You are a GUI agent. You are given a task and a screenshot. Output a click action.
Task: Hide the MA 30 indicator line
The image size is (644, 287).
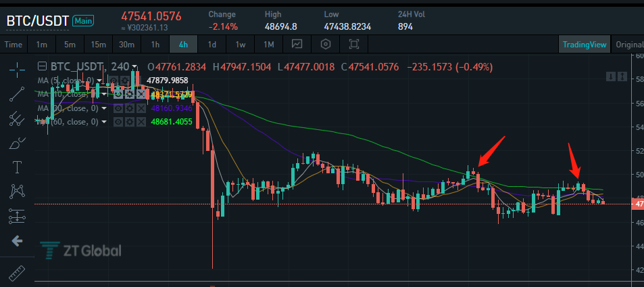pyautogui.click(x=118, y=108)
